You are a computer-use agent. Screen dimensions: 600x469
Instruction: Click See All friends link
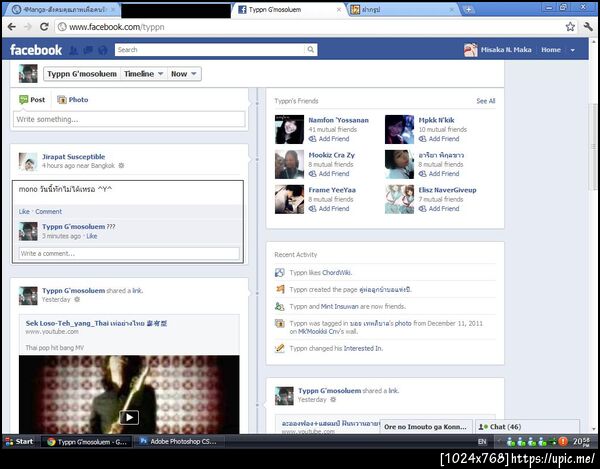pyautogui.click(x=486, y=101)
